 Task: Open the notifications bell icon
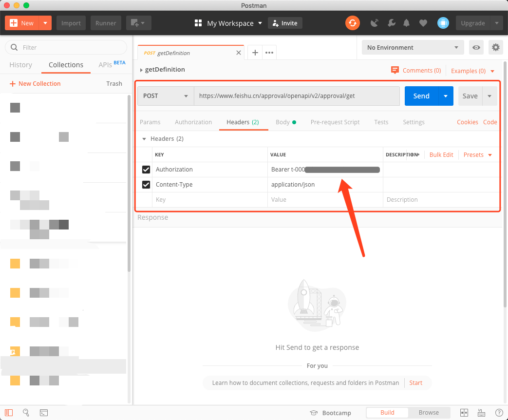click(406, 23)
